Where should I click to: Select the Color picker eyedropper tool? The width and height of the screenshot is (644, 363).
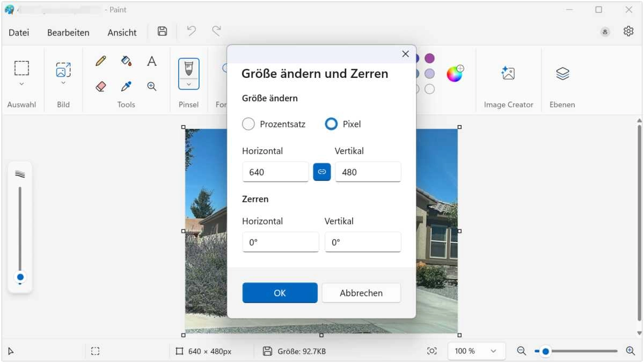126,86
